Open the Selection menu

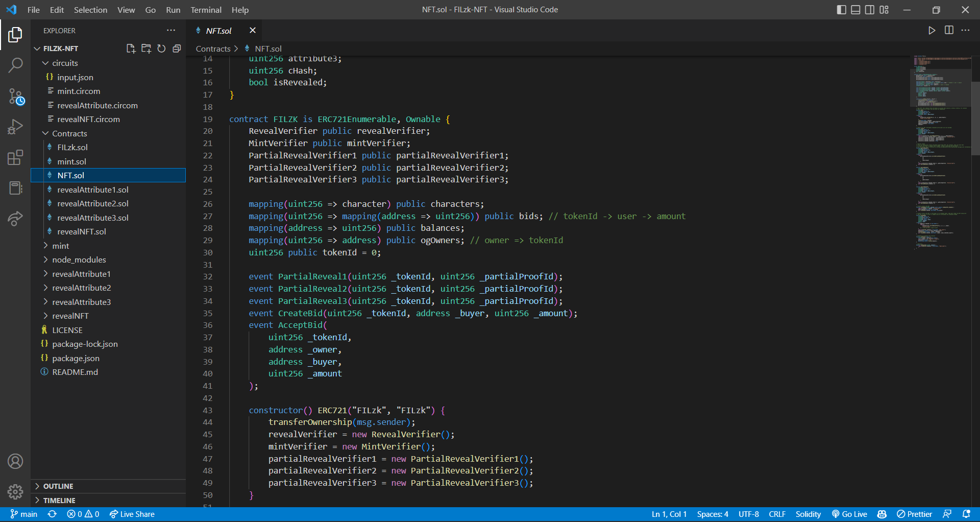(90, 10)
